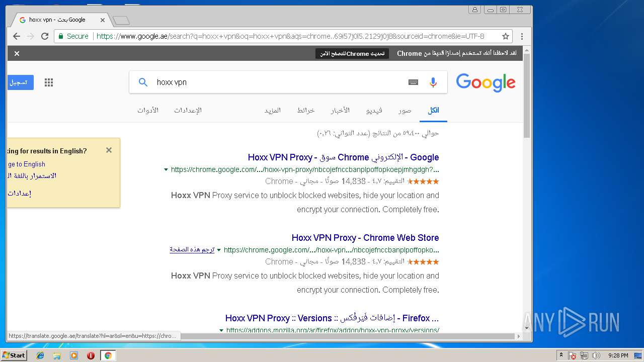Select the All results tab
Viewport: 644px width, 362px height.
click(x=433, y=110)
